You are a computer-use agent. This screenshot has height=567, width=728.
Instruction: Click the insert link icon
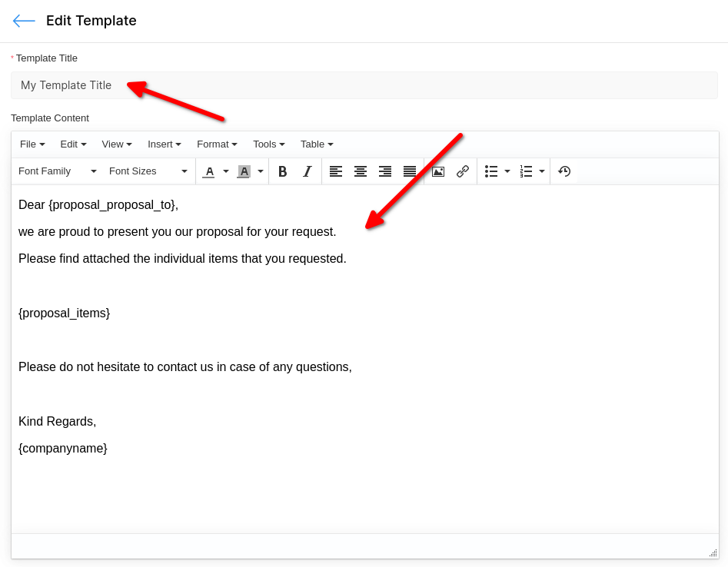coord(463,171)
